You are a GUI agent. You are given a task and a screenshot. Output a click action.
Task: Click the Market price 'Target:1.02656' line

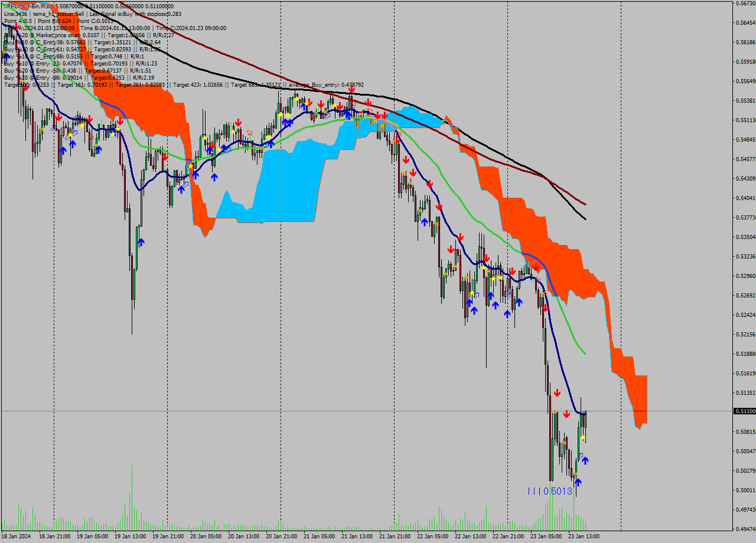click(x=89, y=35)
